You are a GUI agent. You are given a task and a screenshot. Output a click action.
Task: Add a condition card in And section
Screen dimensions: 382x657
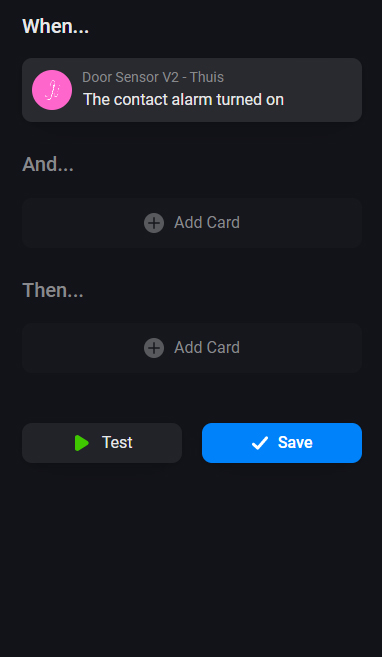point(192,223)
